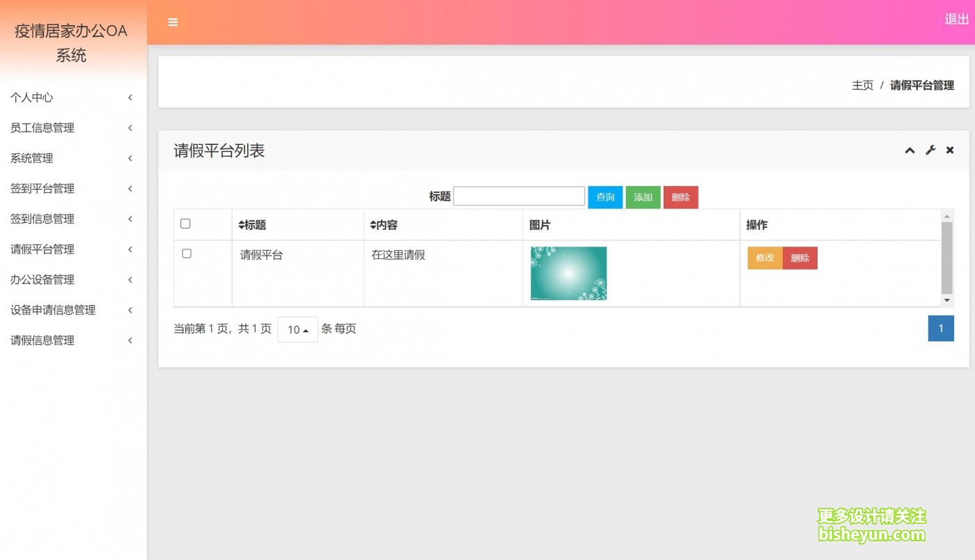This screenshot has height=560, width=975.
Task: Expand 员工信息管理 sidebar menu
Action: (x=70, y=128)
